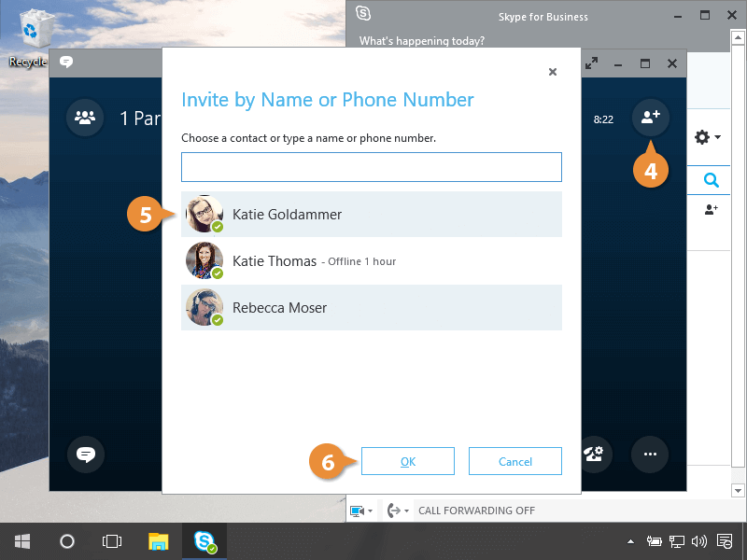This screenshot has width=747, height=560.
Task: Close the Invite by Name dialog
Action: [553, 72]
